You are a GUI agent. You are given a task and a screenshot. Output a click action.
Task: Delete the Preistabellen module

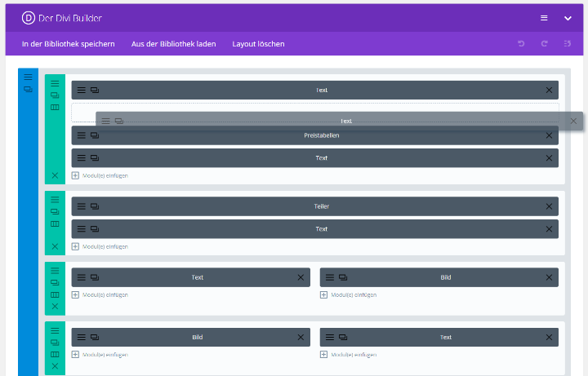[549, 135]
